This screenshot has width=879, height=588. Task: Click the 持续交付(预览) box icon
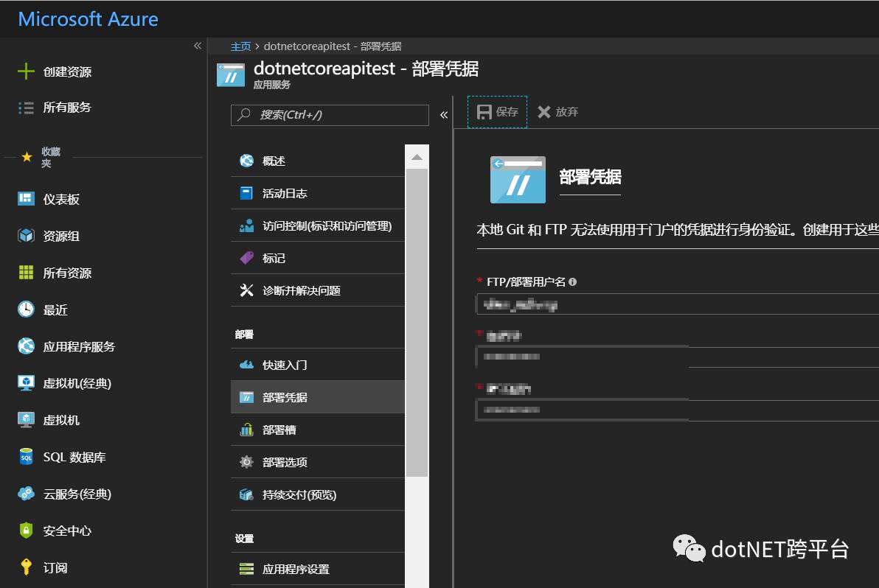[246, 494]
